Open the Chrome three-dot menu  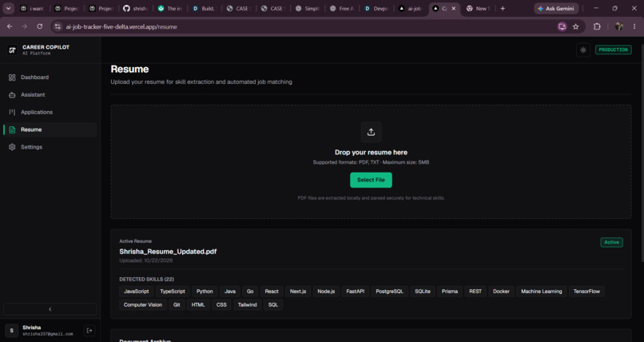click(x=634, y=26)
